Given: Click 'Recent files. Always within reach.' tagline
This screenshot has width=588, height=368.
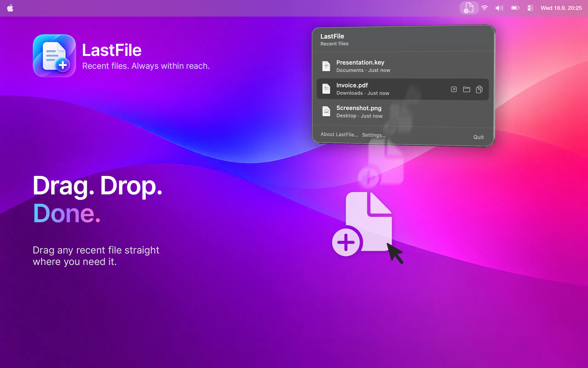Looking at the screenshot, I should click(146, 66).
